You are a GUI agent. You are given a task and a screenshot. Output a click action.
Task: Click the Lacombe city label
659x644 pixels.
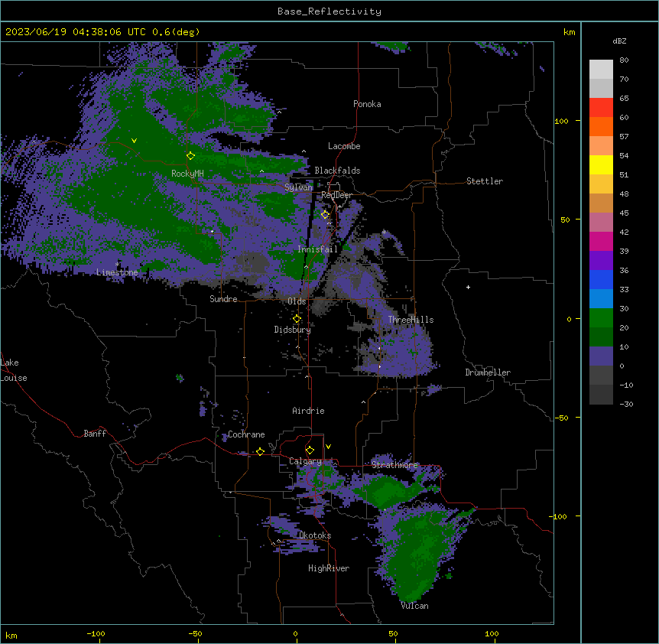coord(344,146)
